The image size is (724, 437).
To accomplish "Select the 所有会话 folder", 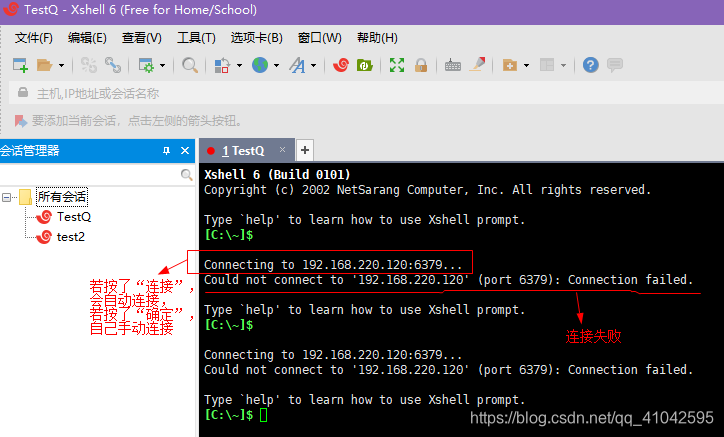I will 62,197.
